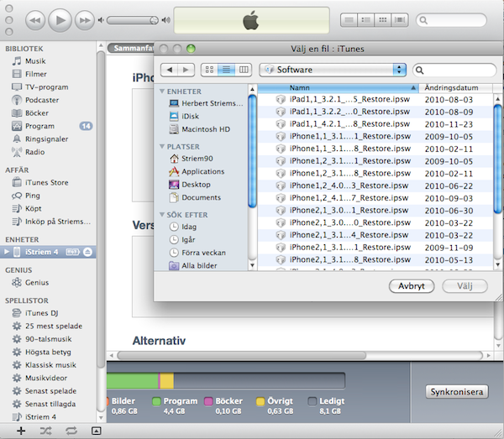Expand the iStriem 4 device
This screenshot has height=439, width=504.
point(7,252)
